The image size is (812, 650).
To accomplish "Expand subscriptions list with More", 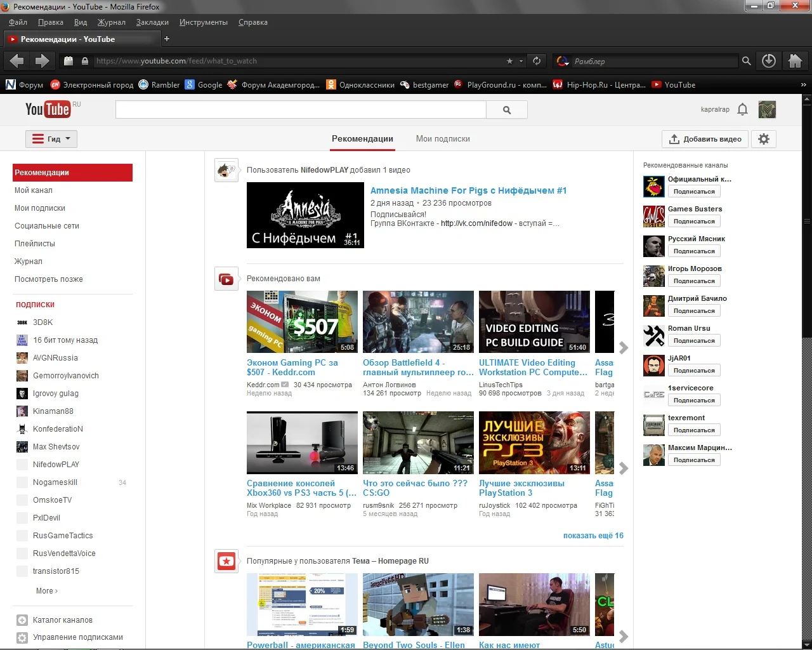I will tap(46, 591).
